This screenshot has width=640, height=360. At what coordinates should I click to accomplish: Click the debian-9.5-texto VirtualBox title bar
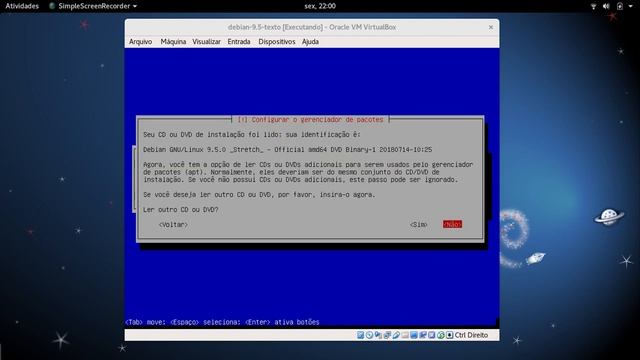(312, 27)
